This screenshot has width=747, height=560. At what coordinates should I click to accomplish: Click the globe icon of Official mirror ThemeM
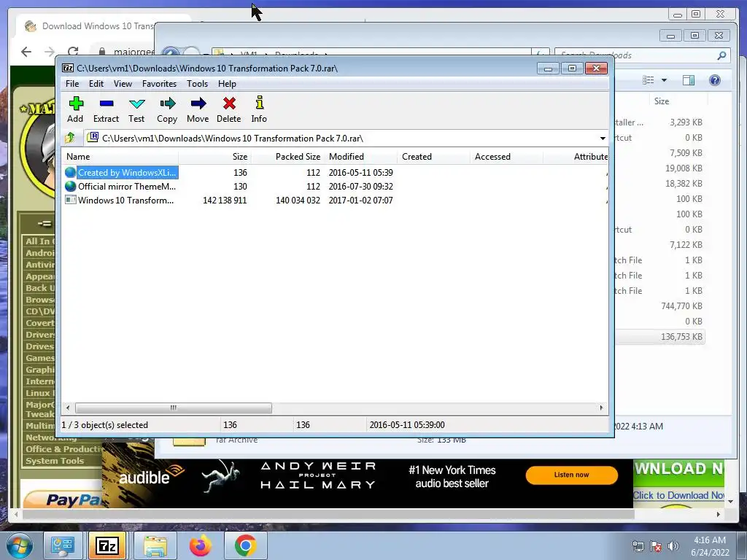pos(71,186)
